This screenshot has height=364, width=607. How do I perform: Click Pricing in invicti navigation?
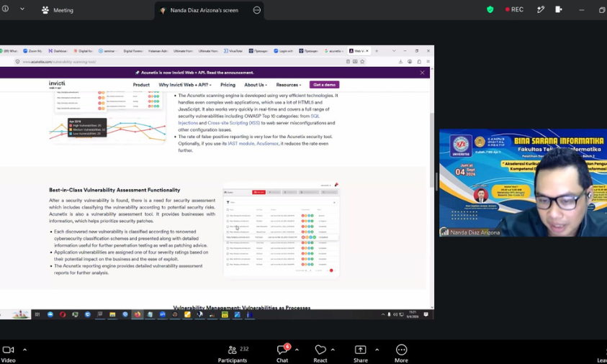click(x=228, y=85)
